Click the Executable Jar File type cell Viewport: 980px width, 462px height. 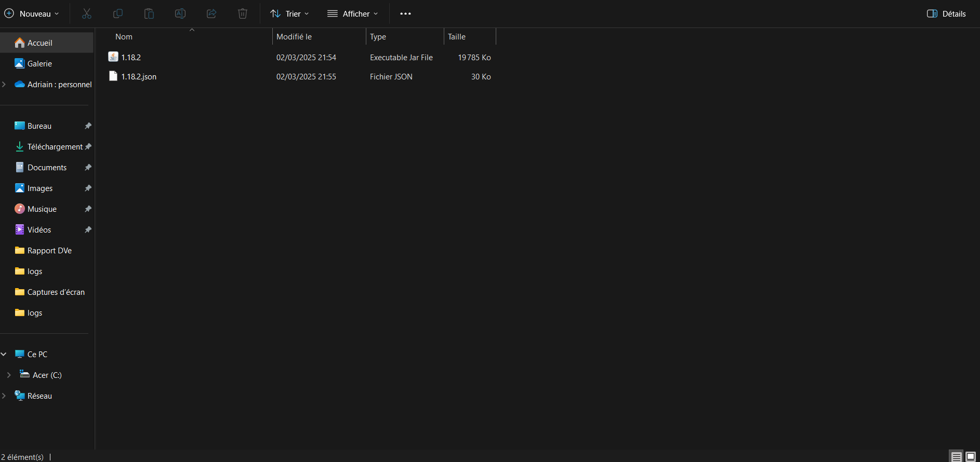tap(401, 58)
